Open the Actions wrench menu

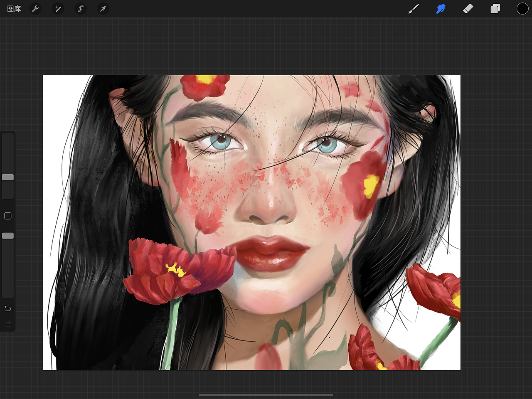pyautogui.click(x=36, y=9)
